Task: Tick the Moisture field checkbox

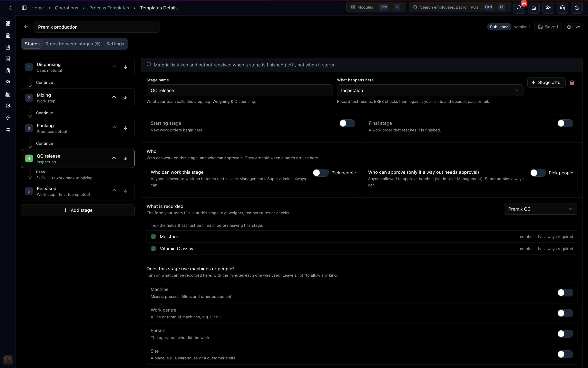Action: pyautogui.click(x=153, y=237)
